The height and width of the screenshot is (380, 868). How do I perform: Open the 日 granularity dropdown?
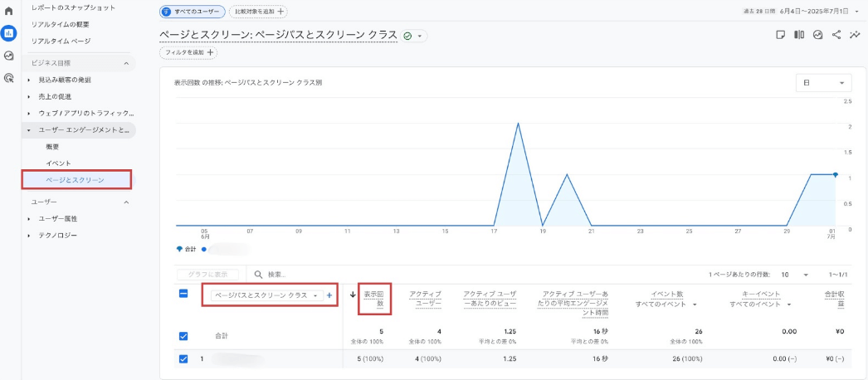coord(823,83)
